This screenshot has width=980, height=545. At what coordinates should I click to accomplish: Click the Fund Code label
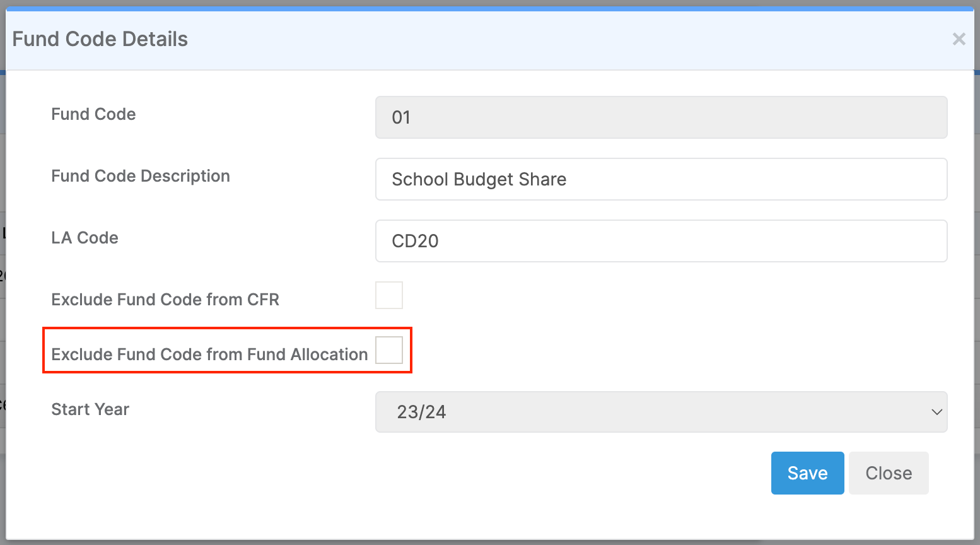coord(93,115)
